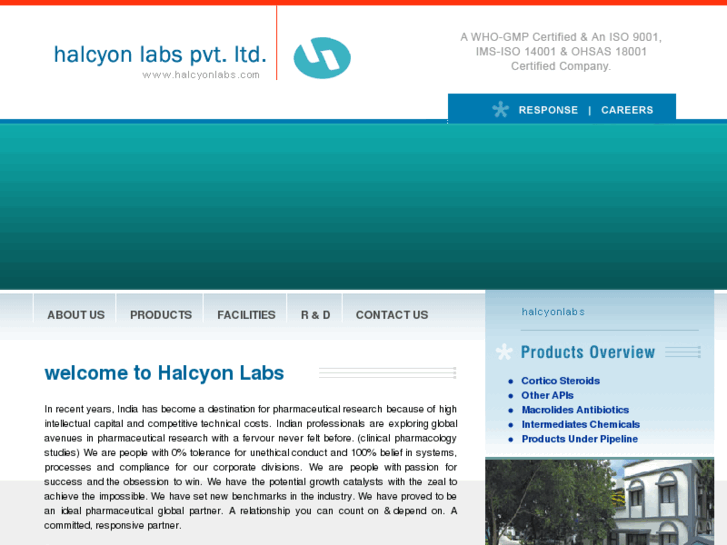Image resolution: width=727 pixels, height=545 pixels.
Task: Open the RESPONSE link
Action: 548,110
